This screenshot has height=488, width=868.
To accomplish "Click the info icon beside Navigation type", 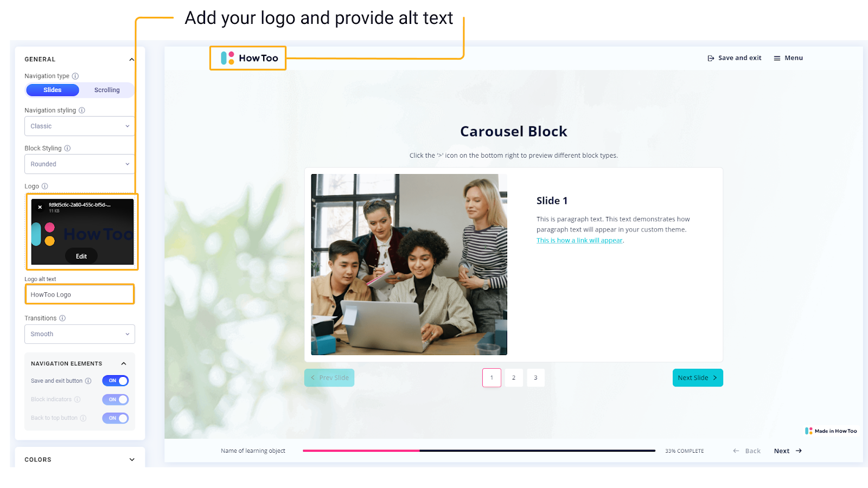I will (75, 76).
